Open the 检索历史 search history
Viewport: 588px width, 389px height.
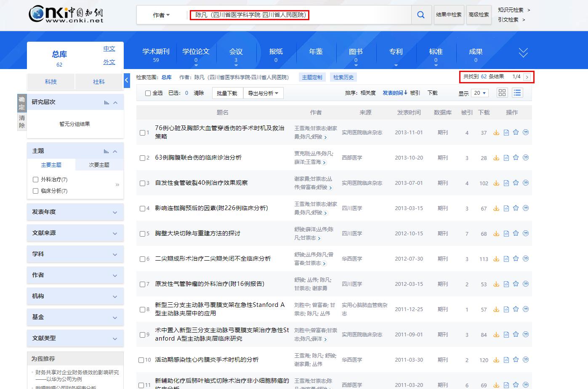[x=343, y=77]
